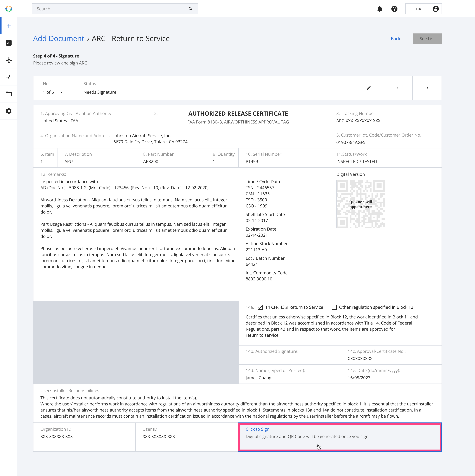Image resolution: width=475 pixels, height=476 pixels.
Task: Select airline stock number 221113-A0
Action: coord(256,250)
